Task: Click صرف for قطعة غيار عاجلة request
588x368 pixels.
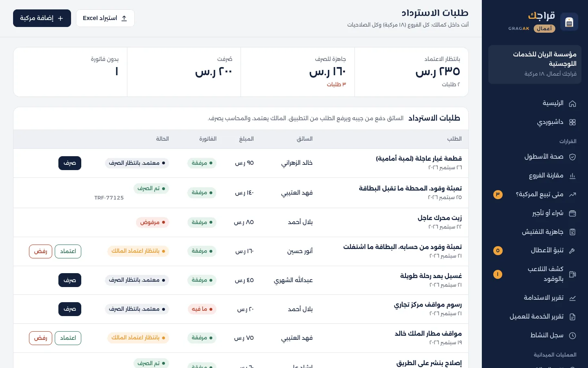Action: (70, 163)
